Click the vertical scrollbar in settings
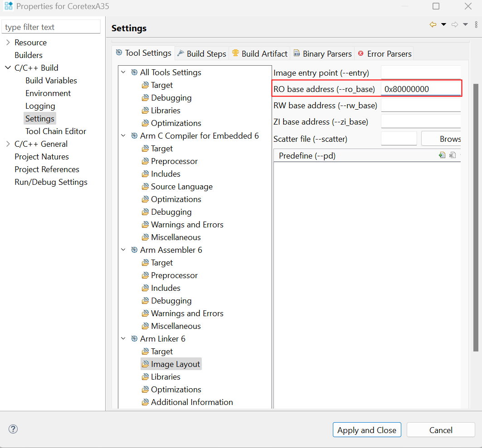This screenshot has height=448, width=482. click(x=475, y=217)
